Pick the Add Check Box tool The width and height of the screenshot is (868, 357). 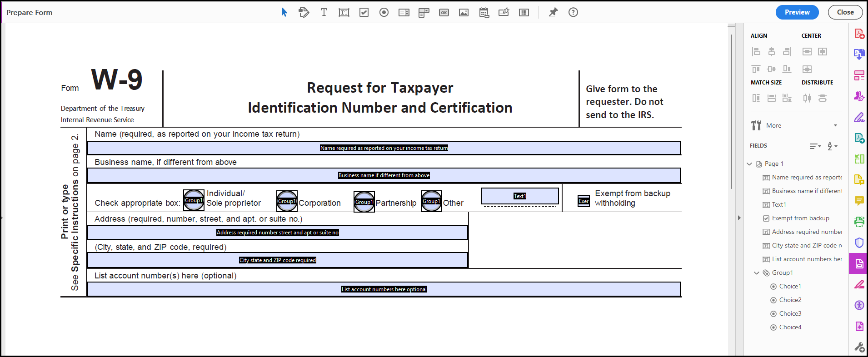364,12
